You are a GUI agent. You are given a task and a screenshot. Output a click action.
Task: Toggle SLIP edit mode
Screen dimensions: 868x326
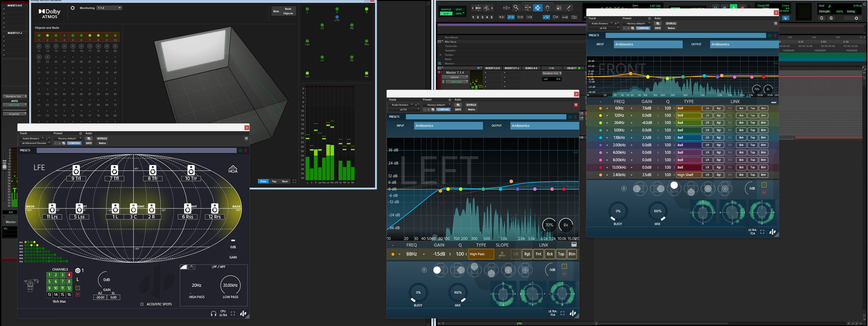(x=446, y=14)
